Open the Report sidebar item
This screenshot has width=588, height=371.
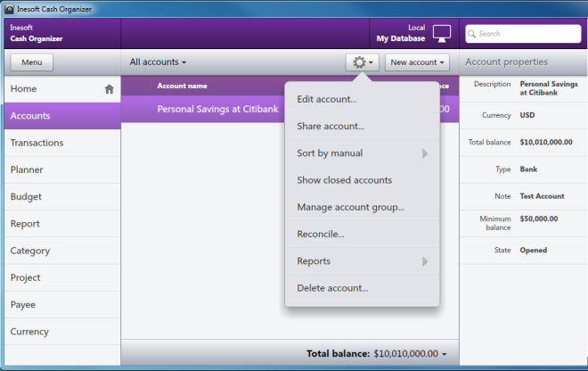coord(62,224)
